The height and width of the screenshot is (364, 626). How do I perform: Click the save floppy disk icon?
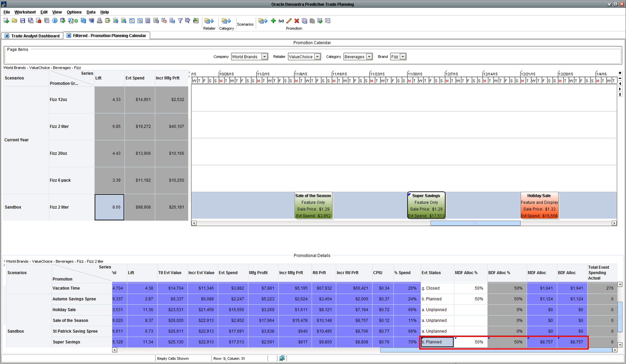[x=23, y=21]
